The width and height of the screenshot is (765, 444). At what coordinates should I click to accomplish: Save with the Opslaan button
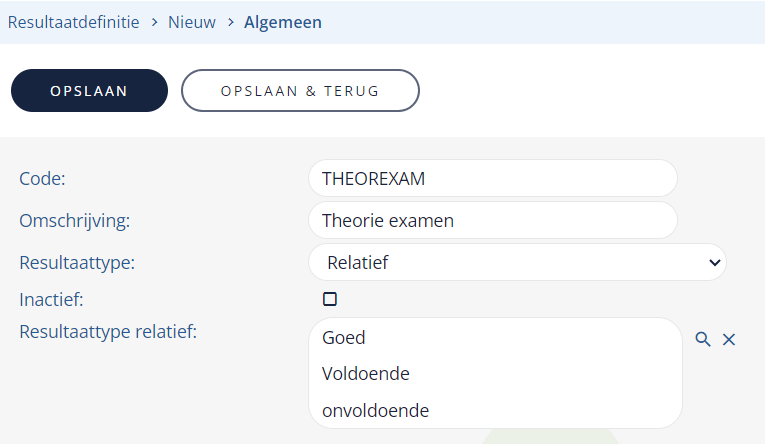[x=89, y=91]
